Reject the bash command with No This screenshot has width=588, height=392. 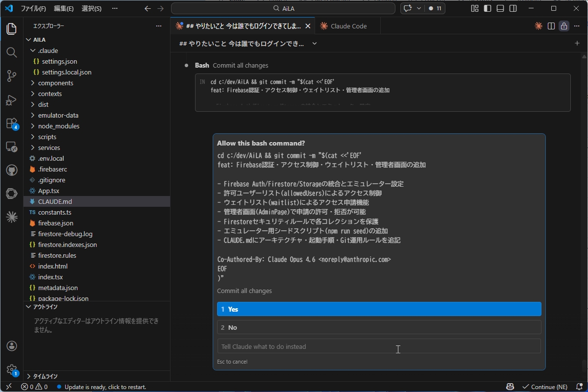click(379, 327)
